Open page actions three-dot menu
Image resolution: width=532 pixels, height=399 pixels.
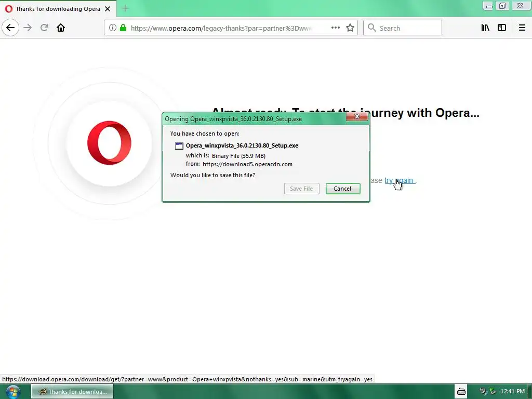click(x=335, y=28)
